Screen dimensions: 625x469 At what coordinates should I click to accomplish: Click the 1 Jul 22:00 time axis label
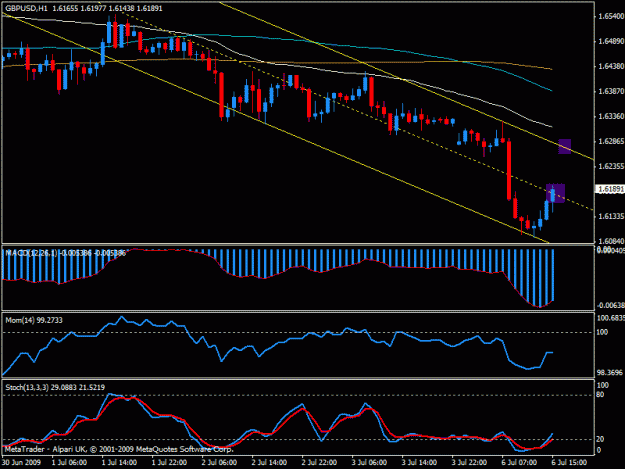click(x=169, y=463)
